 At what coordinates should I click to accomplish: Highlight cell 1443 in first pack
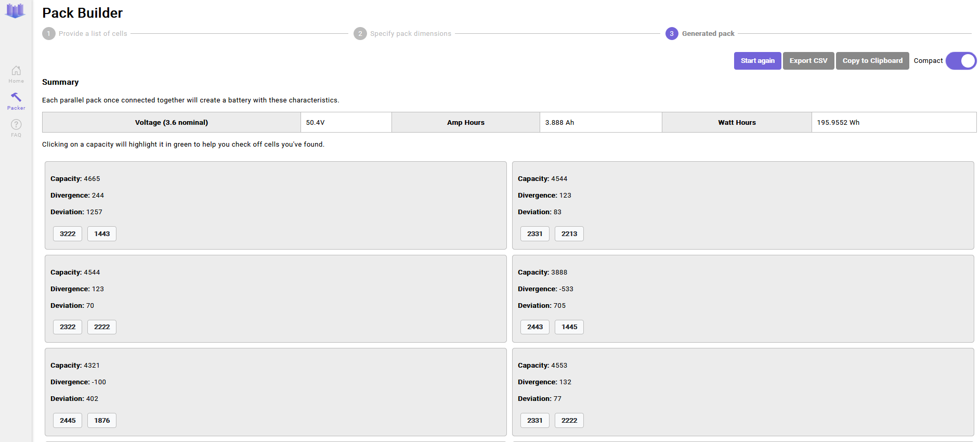pos(102,234)
